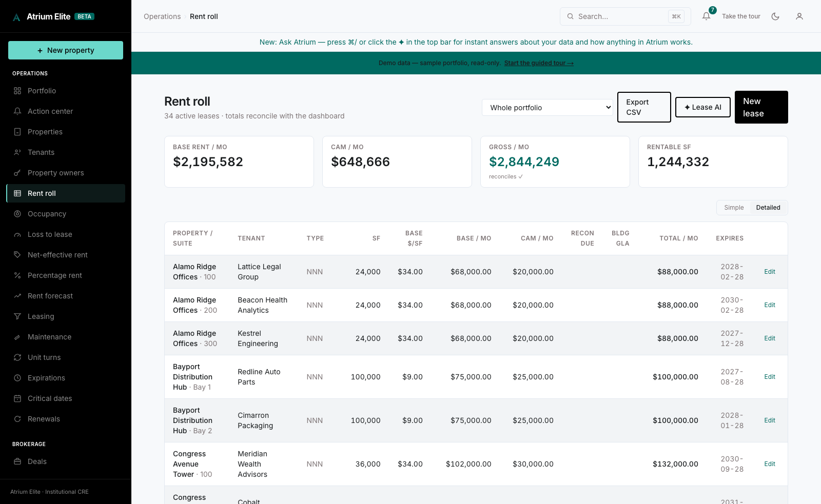Click the Rent roll table icon
The image size is (821, 504).
point(17,193)
